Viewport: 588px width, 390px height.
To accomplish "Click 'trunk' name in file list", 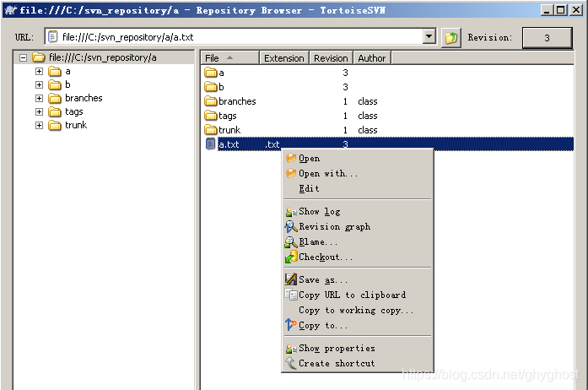I will pos(229,130).
